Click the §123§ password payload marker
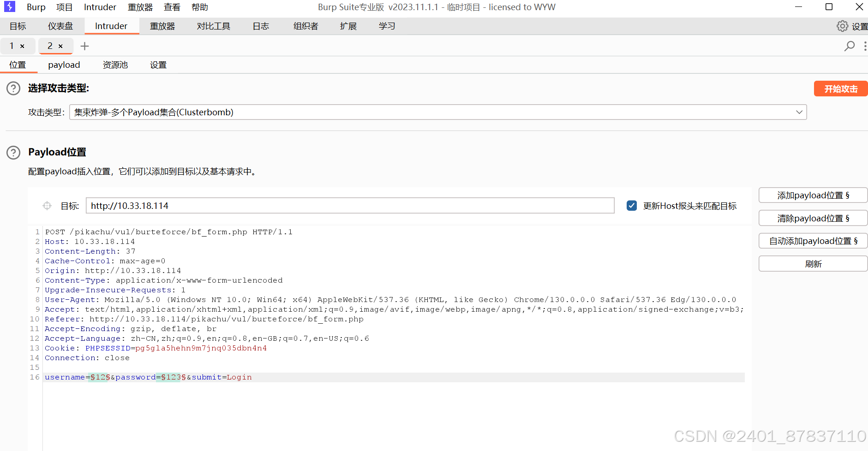The height and width of the screenshot is (451, 868). coord(173,377)
